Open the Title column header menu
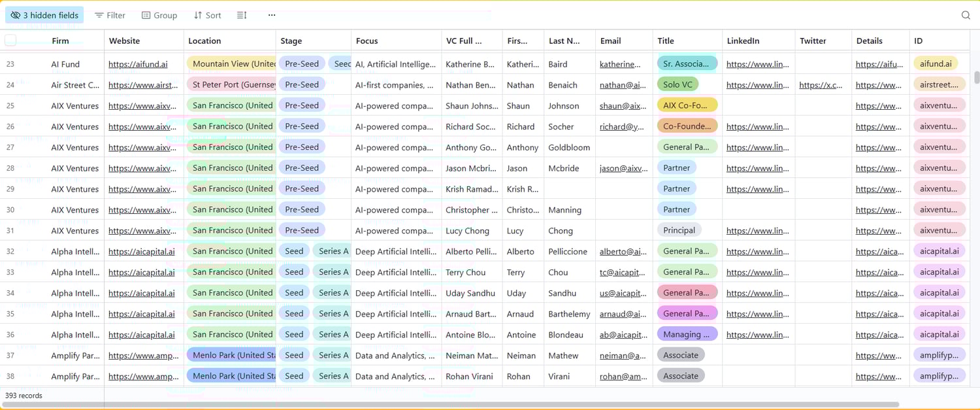This screenshot has height=410, width=980. coord(666,41)
